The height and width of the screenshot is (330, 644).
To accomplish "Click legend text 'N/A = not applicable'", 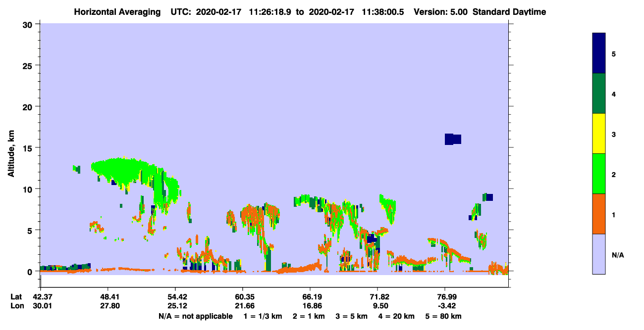I will point(195,316).
